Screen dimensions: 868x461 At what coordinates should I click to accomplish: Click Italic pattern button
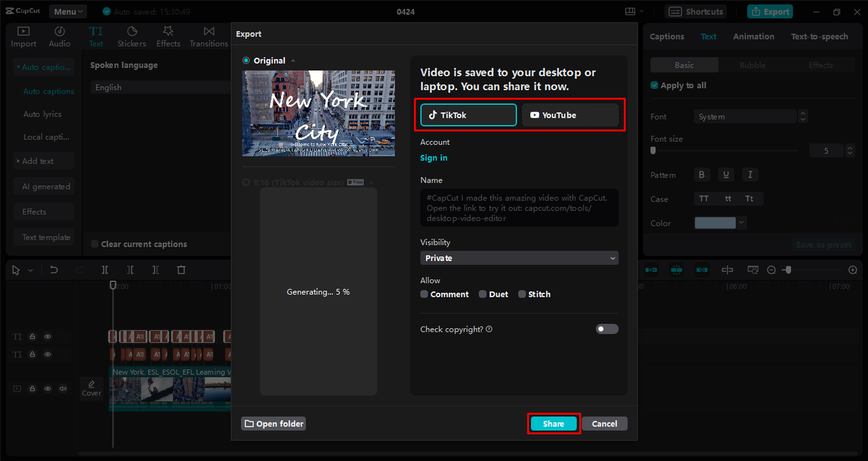[x=750, y=175]
